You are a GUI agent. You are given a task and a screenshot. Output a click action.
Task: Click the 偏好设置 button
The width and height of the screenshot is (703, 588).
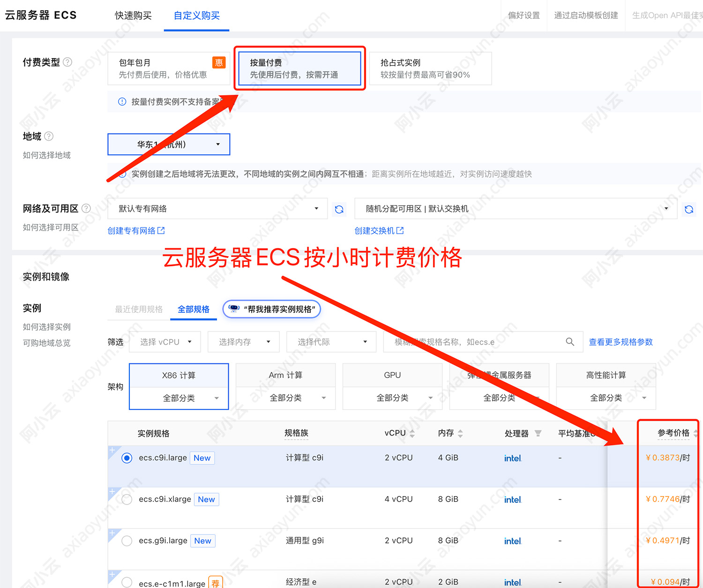(x=524, y=15)
